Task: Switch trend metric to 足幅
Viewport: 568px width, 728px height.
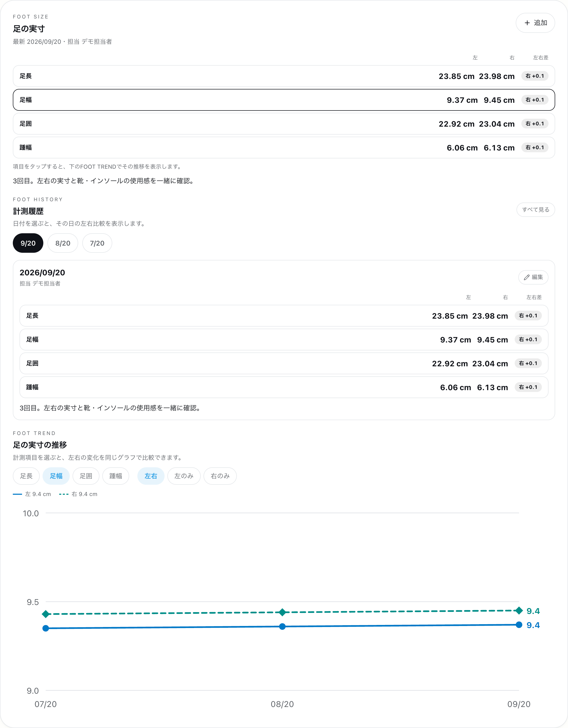Action: click(56, 476)
